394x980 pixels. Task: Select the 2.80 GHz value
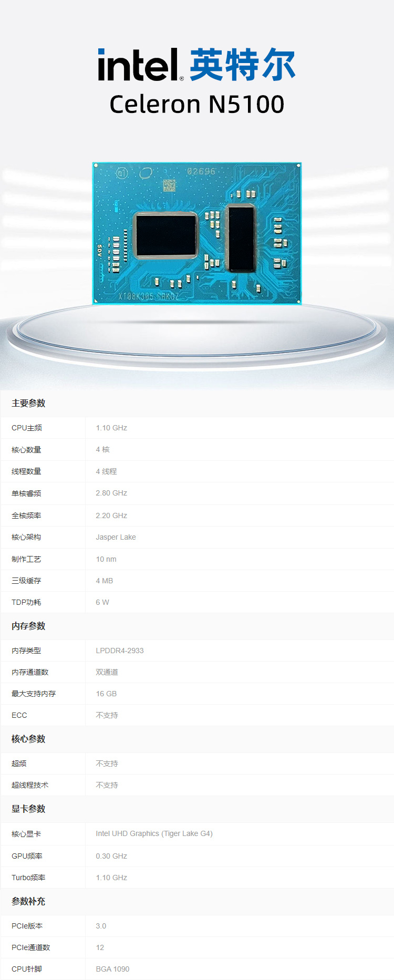[x=111, y=493]
